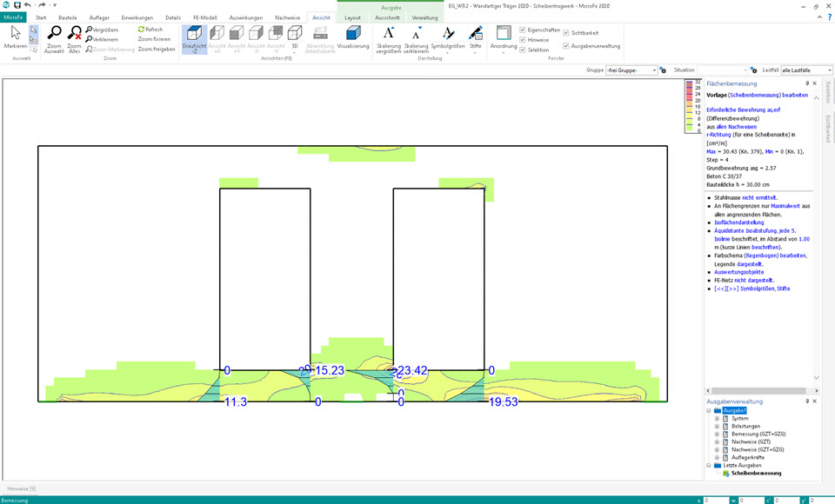The width and height of the screenshot is (835, 504).
Task: Uncheck the Sichtbarkeit checkbox
Action: (x=566, y=33)
